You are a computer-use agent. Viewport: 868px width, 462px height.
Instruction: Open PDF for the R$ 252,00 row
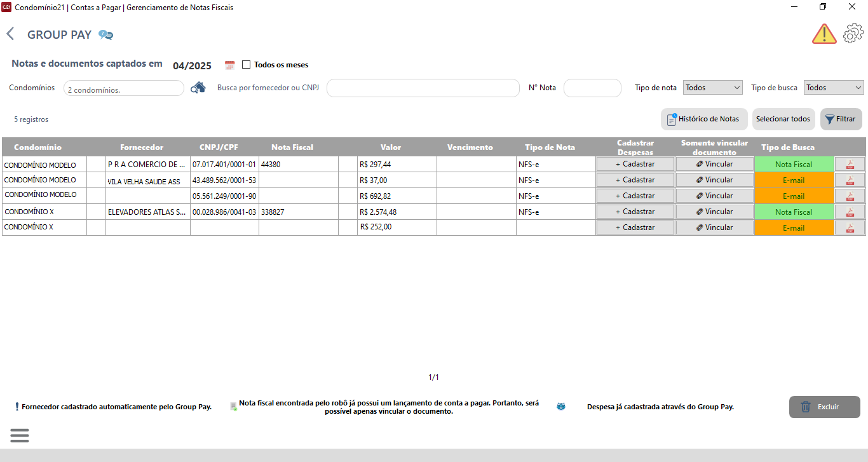(850, 228)
